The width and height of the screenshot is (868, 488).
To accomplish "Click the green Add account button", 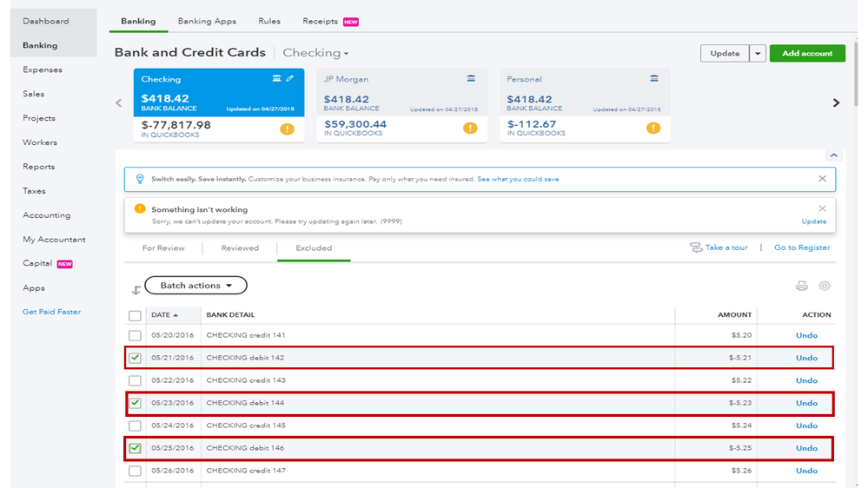I will coord(807,53).
